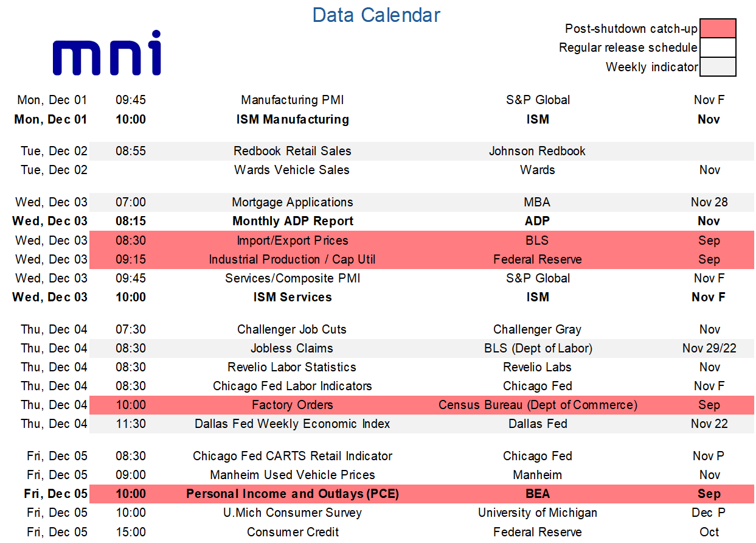
Task: Click the BEA source cell
Action: click(538, 494)
